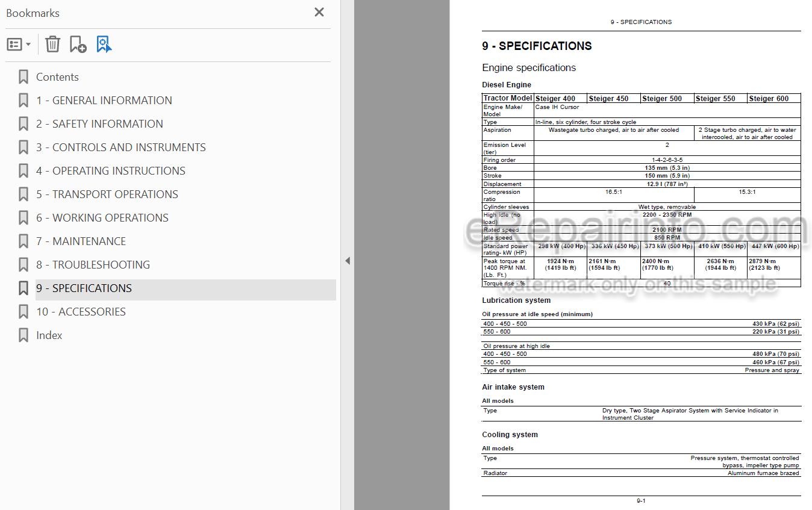Click the '9-1' page number footer
The image size is (812, 510).
[641, 501]
